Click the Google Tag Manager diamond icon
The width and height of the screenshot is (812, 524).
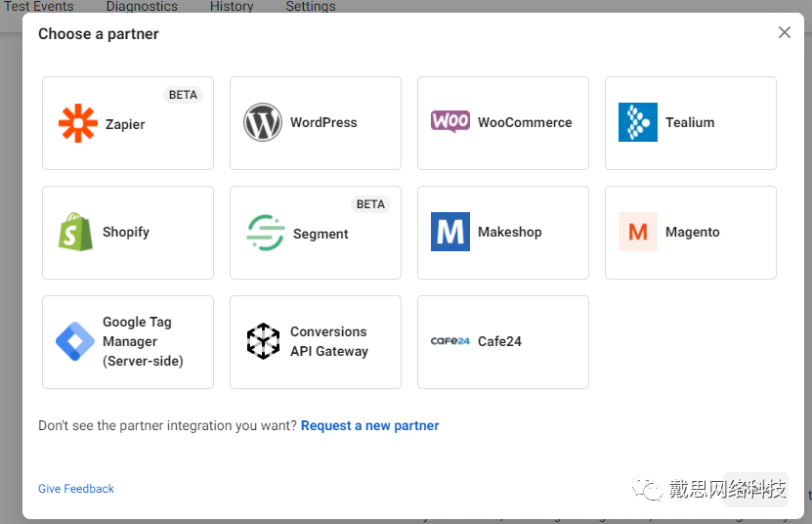pos(75,341)
